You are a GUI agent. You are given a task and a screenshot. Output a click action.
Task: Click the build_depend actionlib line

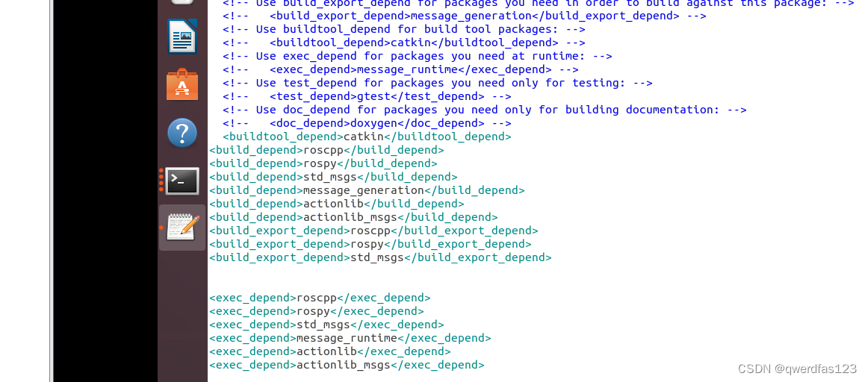point(337,204)
